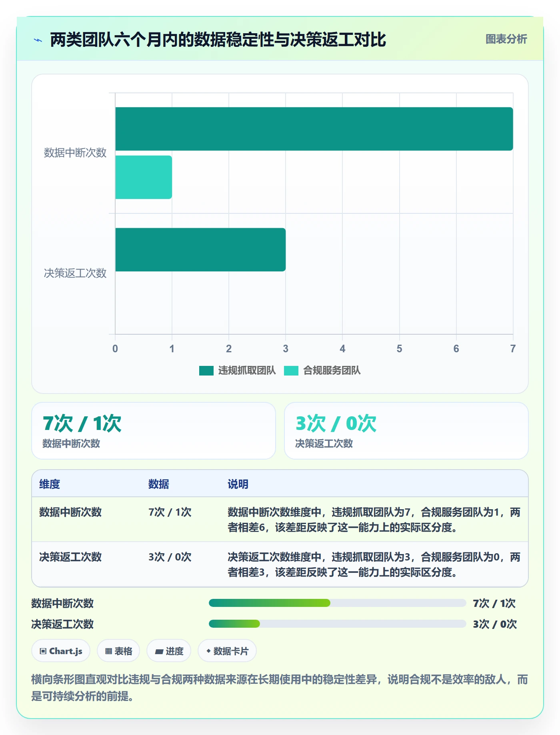
Task: Select the light teal 数据中断次数 bar in the chart
Action: [x=144, y=177]
